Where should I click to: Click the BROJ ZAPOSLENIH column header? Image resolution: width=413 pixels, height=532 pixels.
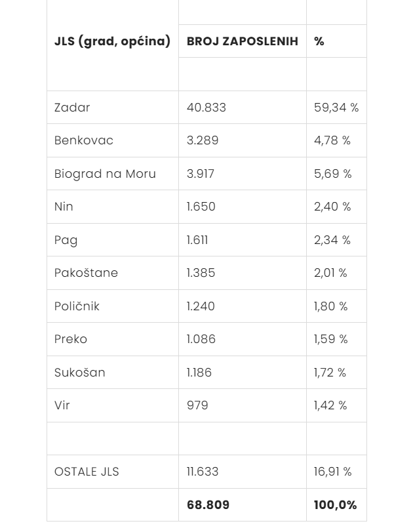click(242, 41)
